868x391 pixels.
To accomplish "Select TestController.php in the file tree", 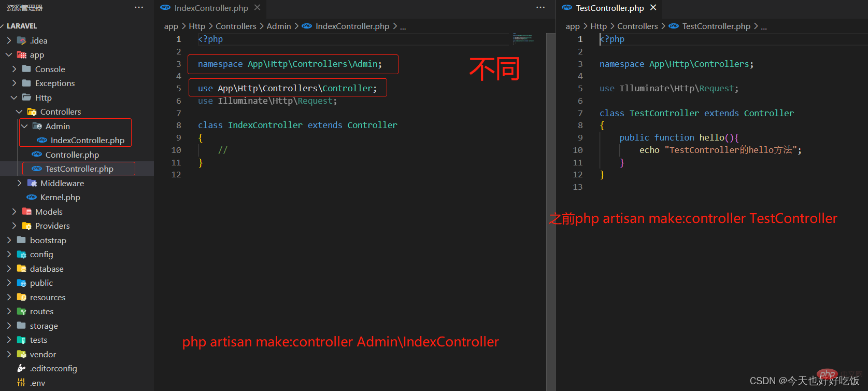I will [79, 169].
